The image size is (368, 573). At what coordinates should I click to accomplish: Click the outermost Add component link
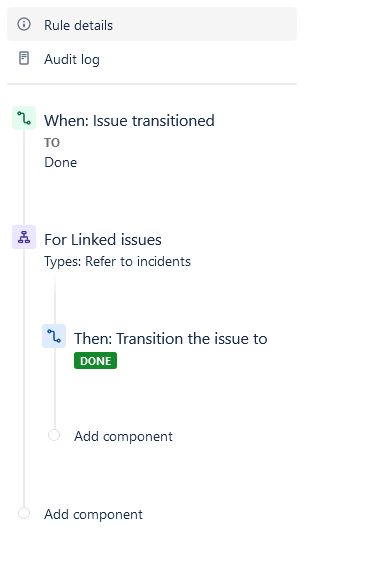click(x=93, y=514)
